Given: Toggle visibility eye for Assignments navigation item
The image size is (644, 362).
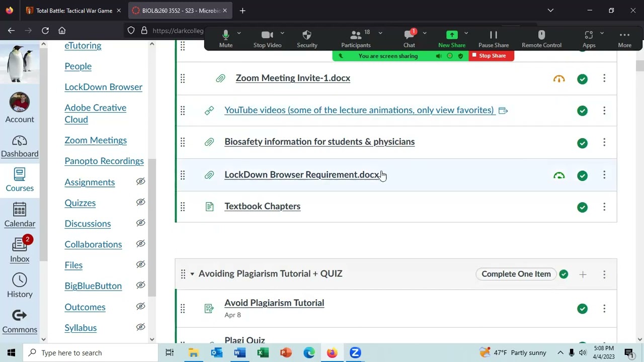Looking at the screenshot, I should click(x=140, y=182).
